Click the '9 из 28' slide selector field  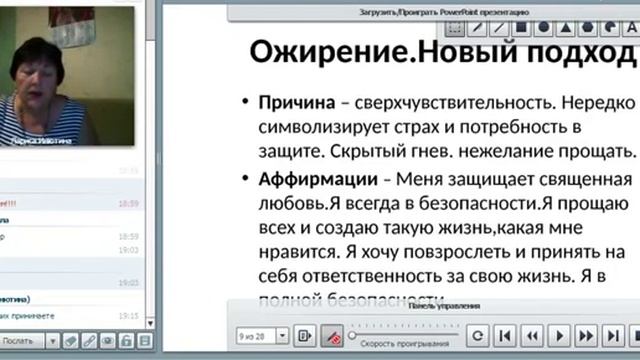(x=257, y=336)
